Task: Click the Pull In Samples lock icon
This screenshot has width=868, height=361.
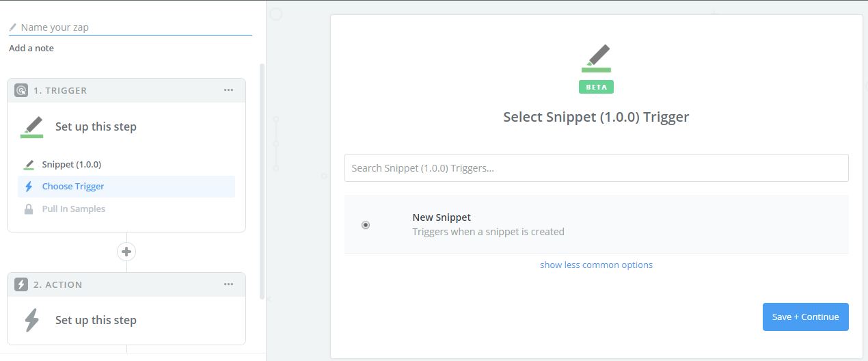Action: click(x=29, y=209)
